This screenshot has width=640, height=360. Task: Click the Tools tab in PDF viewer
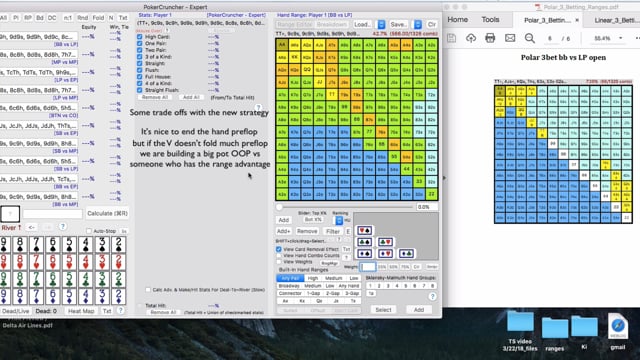pos(490,20)
